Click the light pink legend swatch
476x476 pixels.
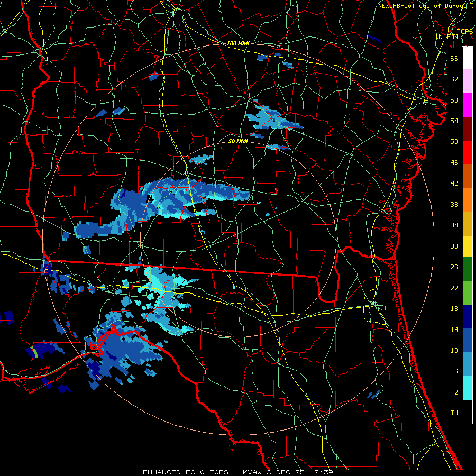(467, 81)
